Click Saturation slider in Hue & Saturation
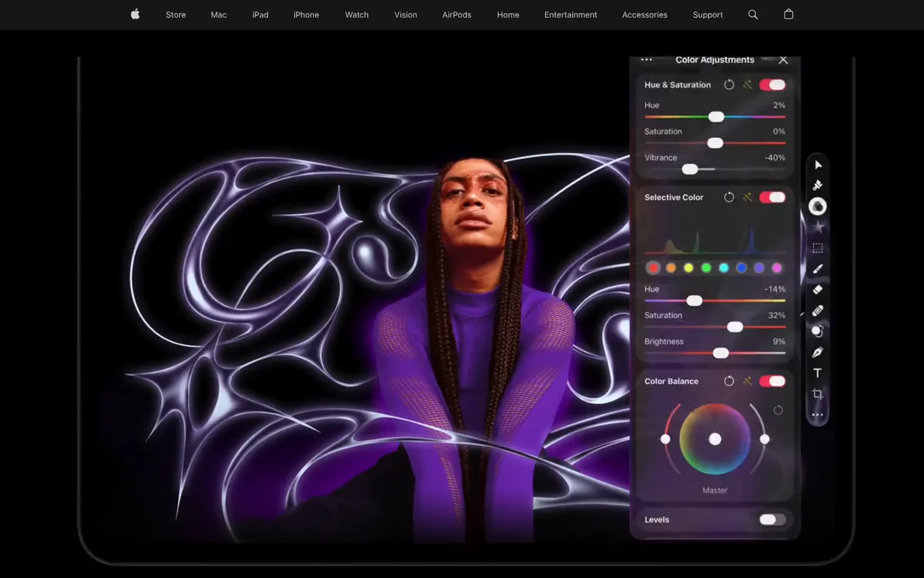 coord(715,143)
